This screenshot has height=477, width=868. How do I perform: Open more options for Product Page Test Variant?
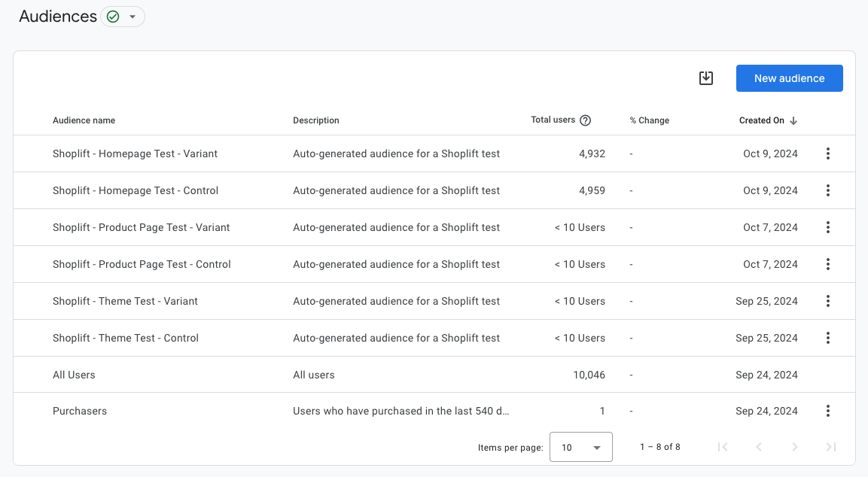[827, 227]
